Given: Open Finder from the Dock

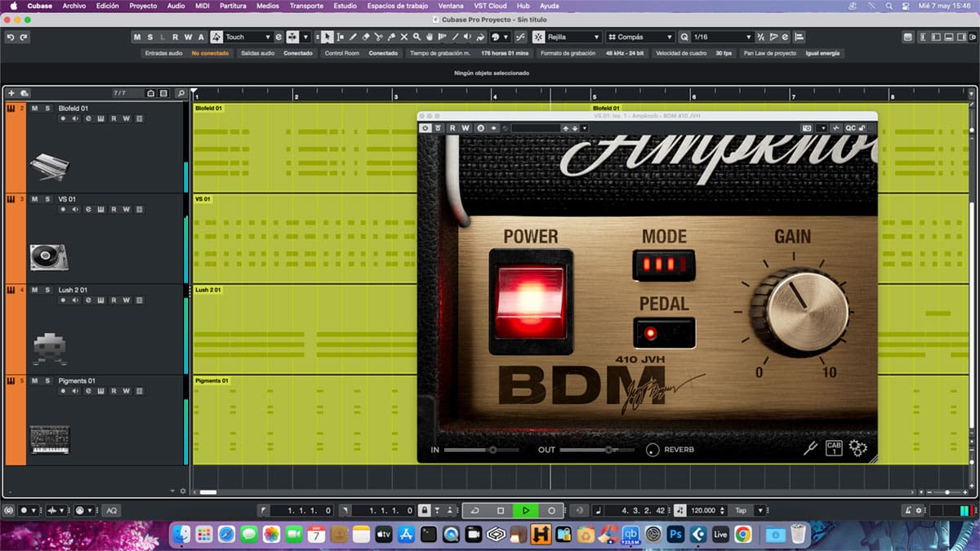Looking at the screenshot, I should [181, 535].
